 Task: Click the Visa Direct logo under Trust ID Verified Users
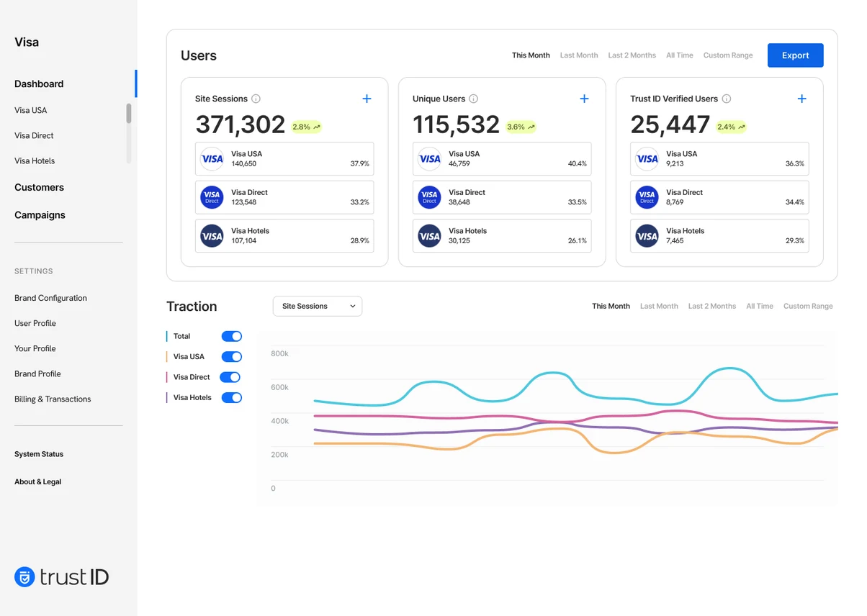pyautogui.click(x=647, y=197)
